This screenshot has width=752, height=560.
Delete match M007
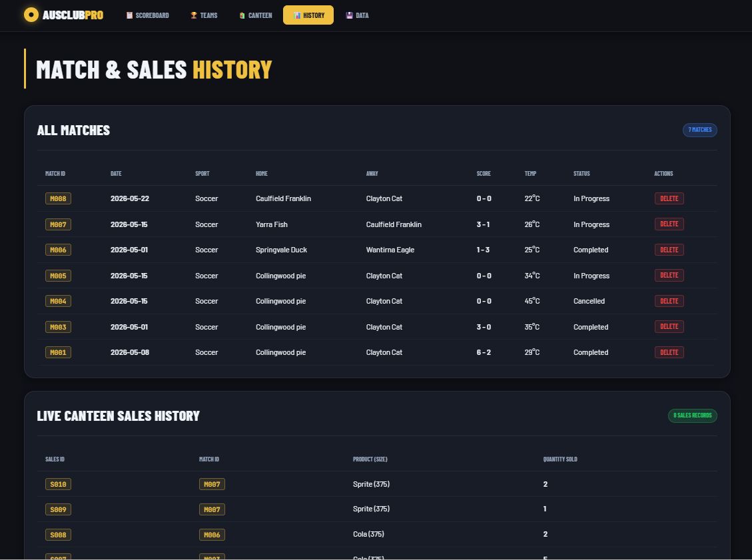point(669,224)
